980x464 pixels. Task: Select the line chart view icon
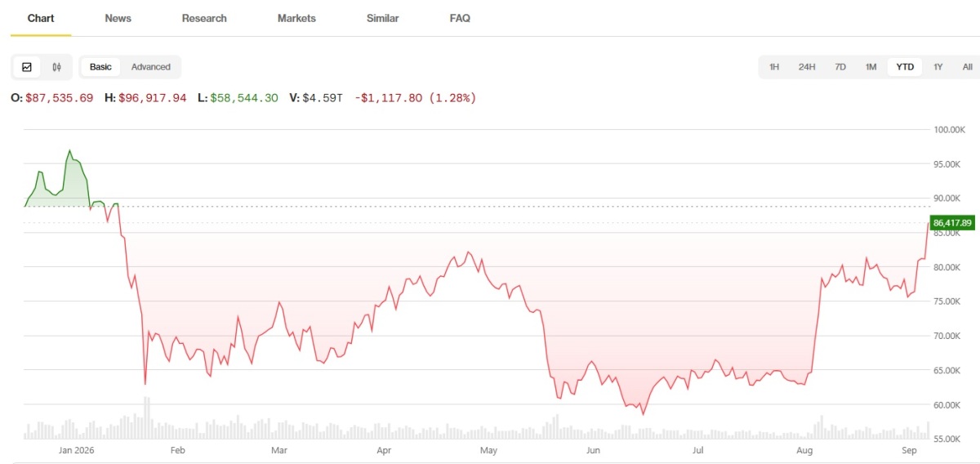[x=27, y=67]
